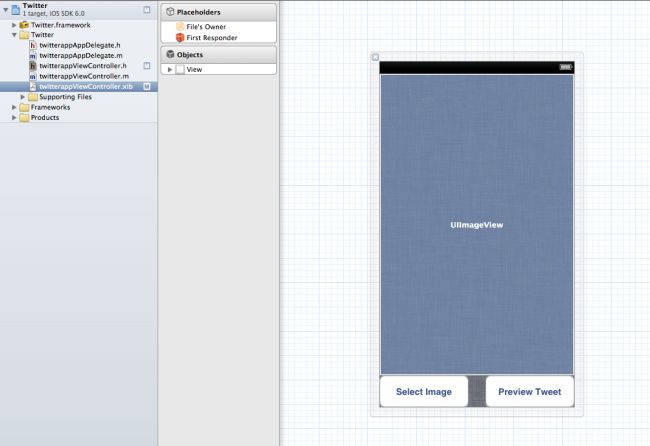The width and height of the screenshot is (650, 446).
Task: Click the Objects section header
Action: pos(218,54)
